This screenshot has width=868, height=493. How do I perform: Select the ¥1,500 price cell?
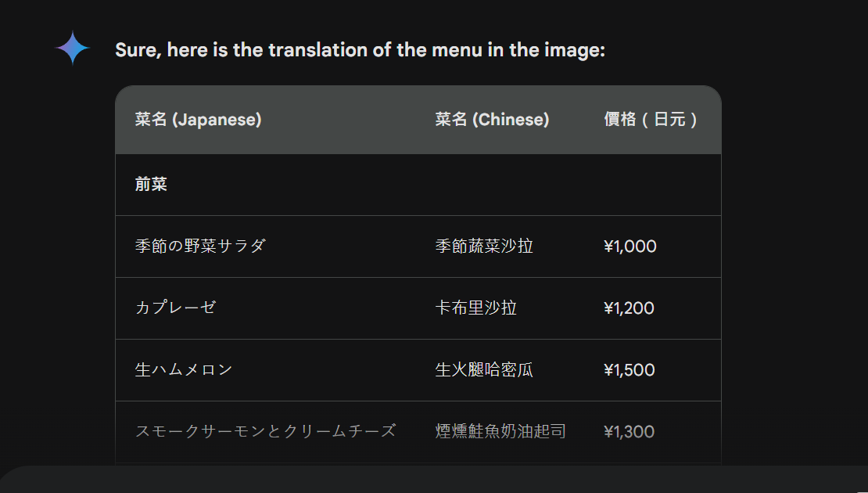629,370
